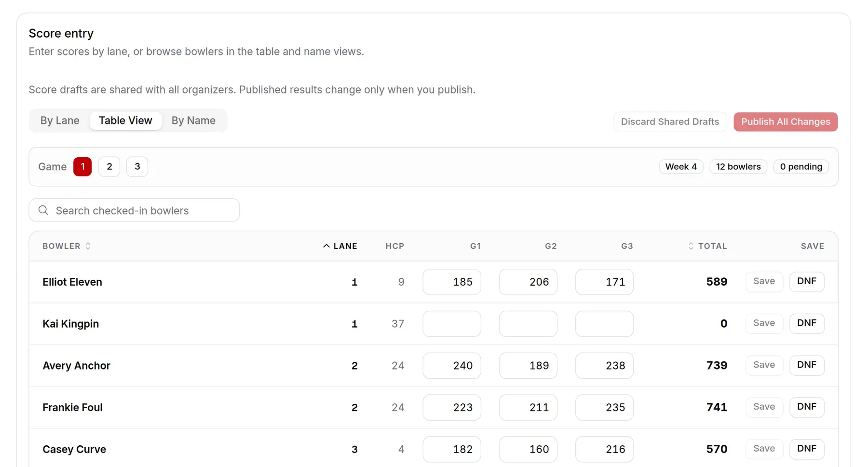Switch to Game 2
This screenshot has width=868, height=467.
point(109,166)
